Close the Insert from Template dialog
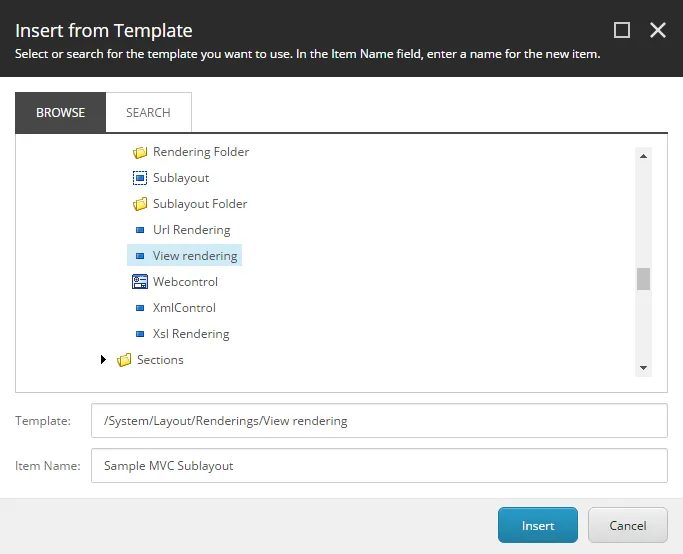This screenshot has width=683, height=554. point(658,30)
